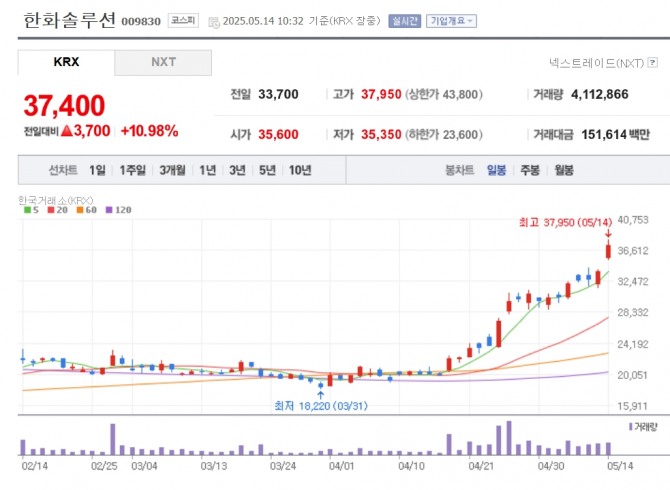The height and width of the screenshot is (490, 670).
Task: Select the 일봉 daily candle chart
Action: click(x=497, y=170)
